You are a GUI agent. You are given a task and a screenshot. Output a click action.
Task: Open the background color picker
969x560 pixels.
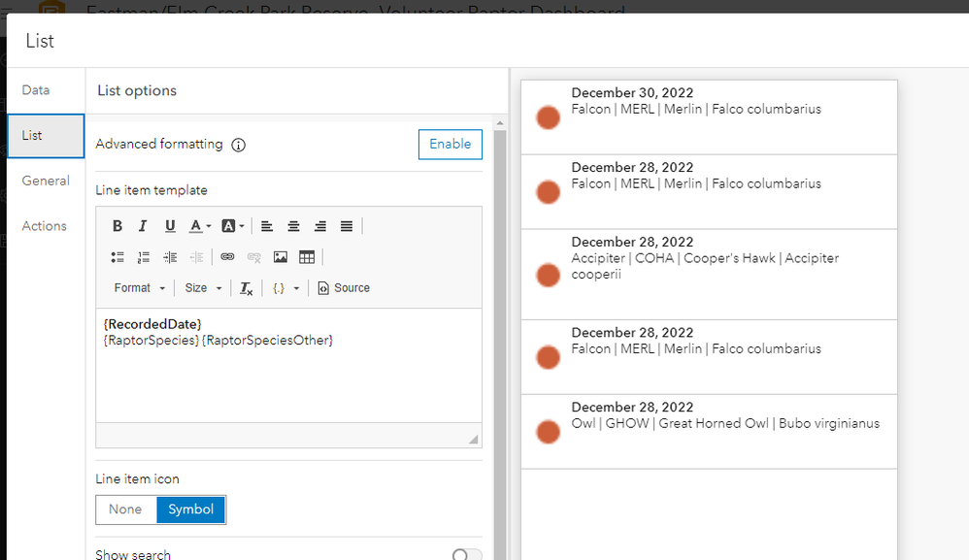click(232, 226)
